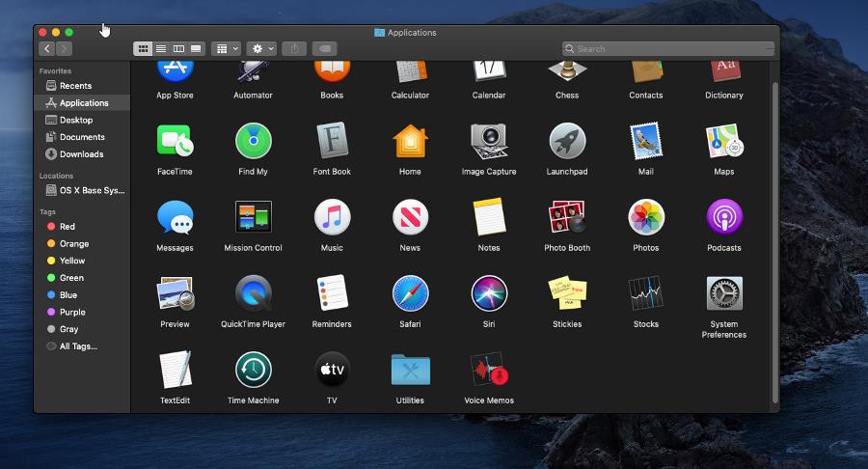Click the Contacts label

(x=646, y=96)
